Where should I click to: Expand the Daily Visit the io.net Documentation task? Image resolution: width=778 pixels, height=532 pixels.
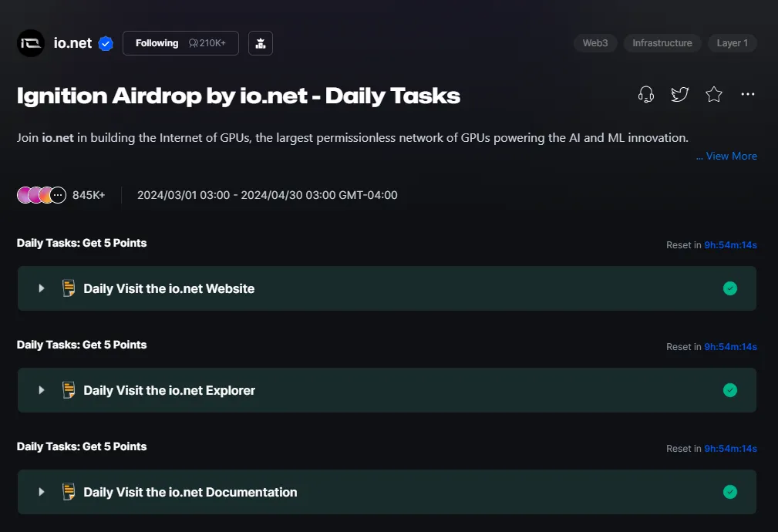coord(41,492)
